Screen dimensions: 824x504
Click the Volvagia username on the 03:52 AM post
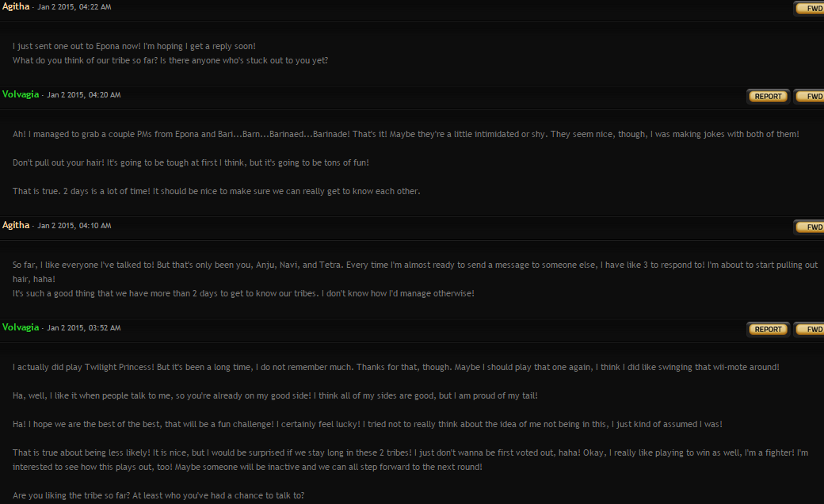21,327
